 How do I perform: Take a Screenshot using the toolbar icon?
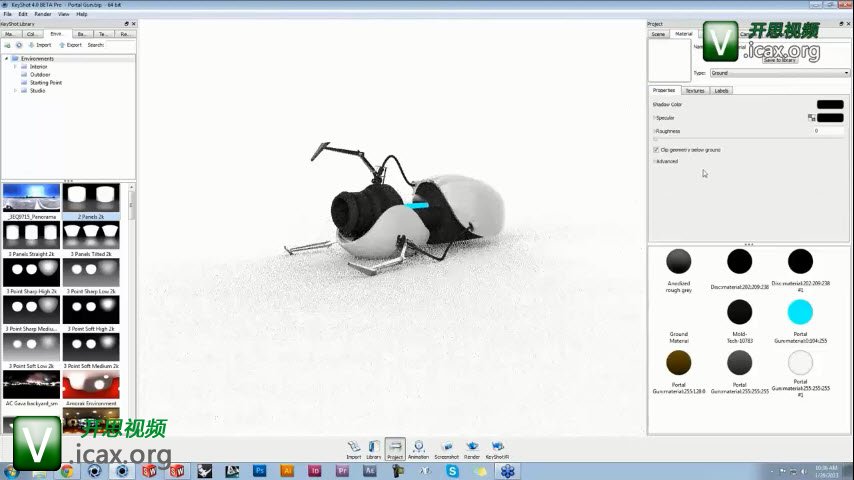[446, 448]
